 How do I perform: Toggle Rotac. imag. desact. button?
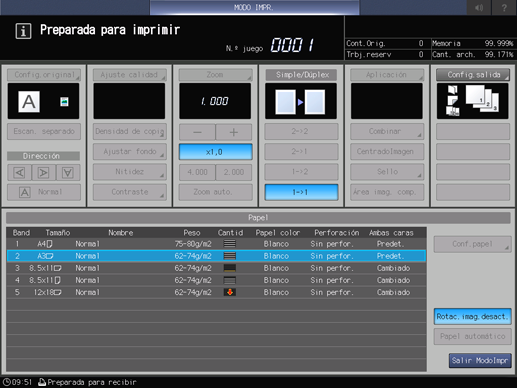[x=472, y=316]
